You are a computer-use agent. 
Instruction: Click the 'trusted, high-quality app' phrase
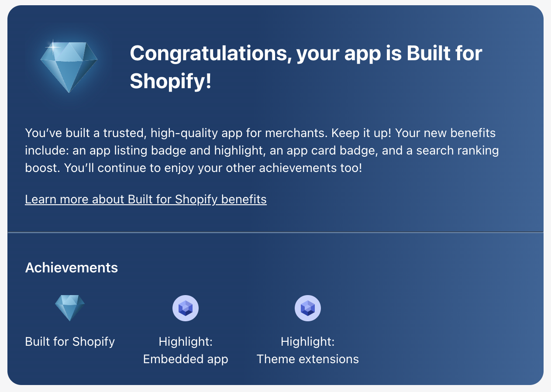pyautogui.click(x=159, y=133)
